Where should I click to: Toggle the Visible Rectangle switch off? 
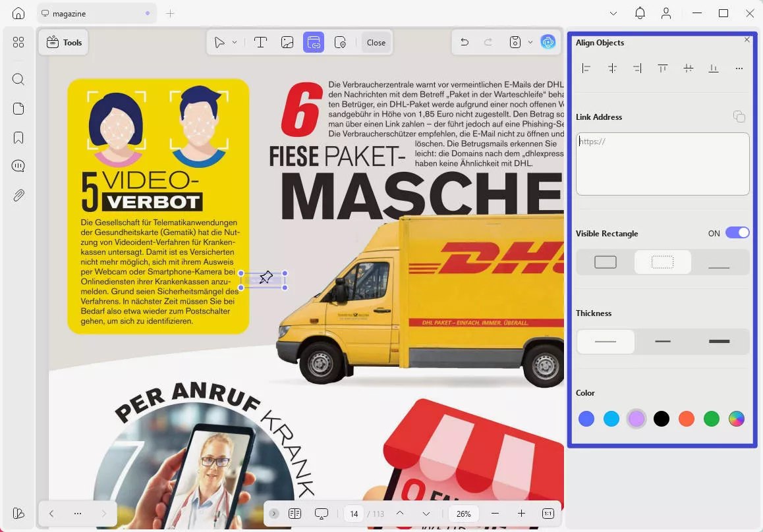pos(737,233)
